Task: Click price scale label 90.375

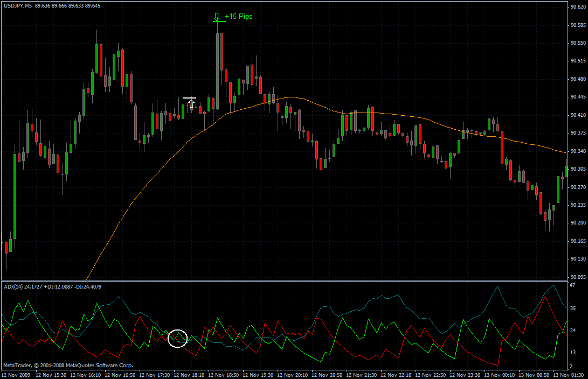Action: [x=578, y=133]
